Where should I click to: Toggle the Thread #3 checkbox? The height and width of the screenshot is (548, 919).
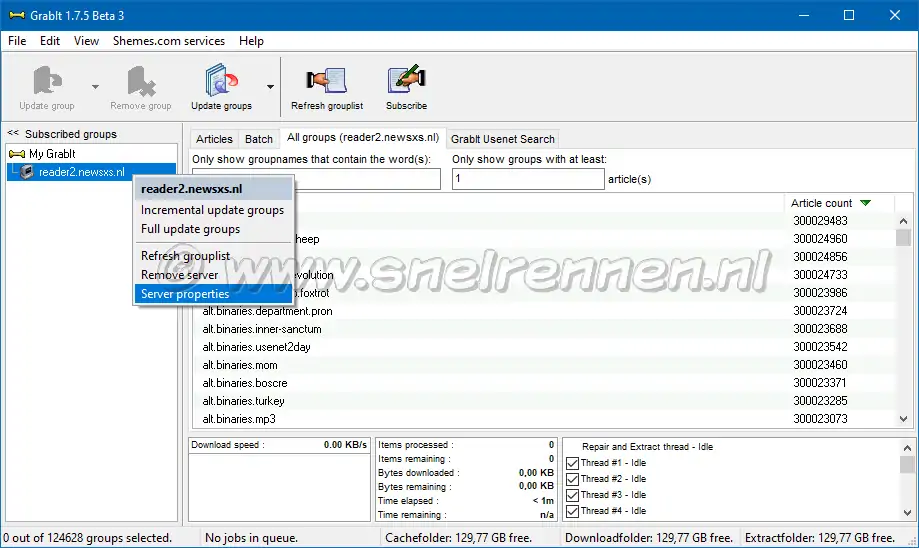click(x=573, y=495)
